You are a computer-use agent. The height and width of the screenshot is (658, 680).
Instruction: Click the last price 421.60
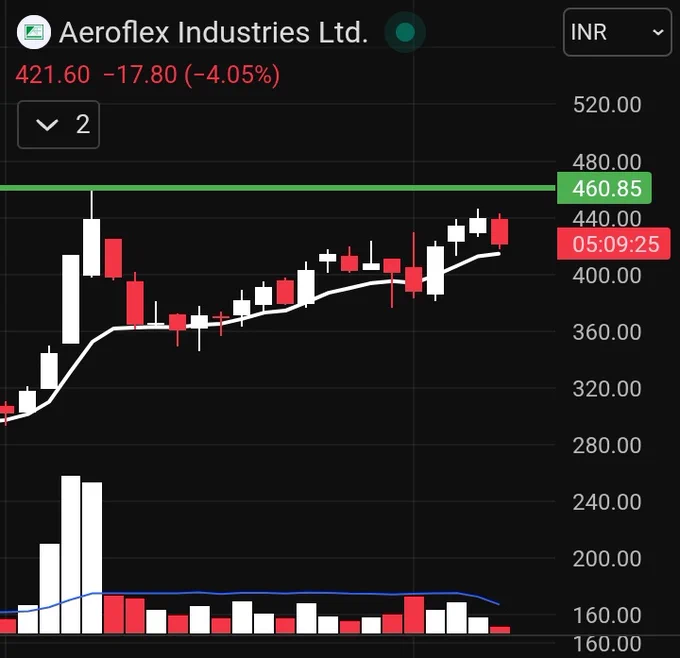tap(52, 75)
